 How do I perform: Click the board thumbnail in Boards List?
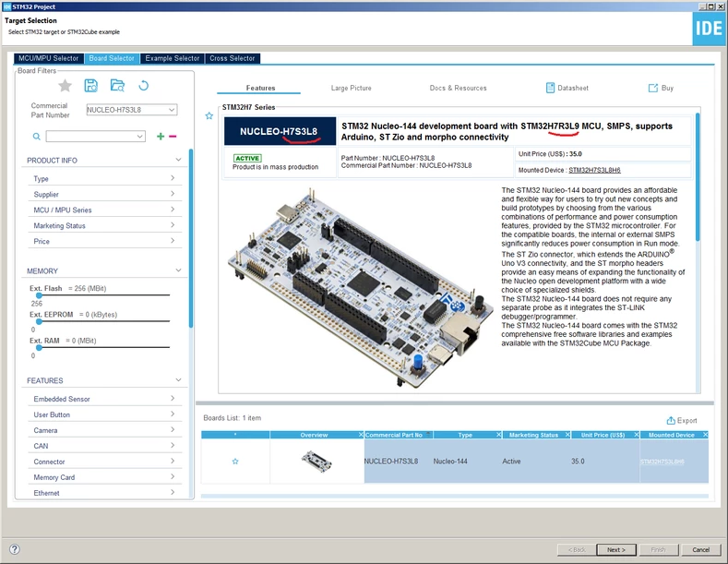click(316, 462)
